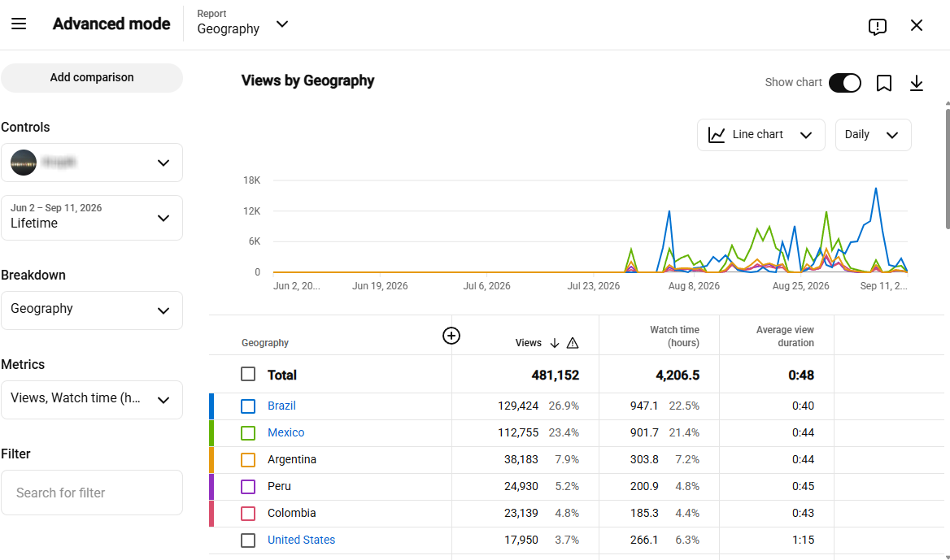Sort by Views using the down arrow

tap(555, 343)
